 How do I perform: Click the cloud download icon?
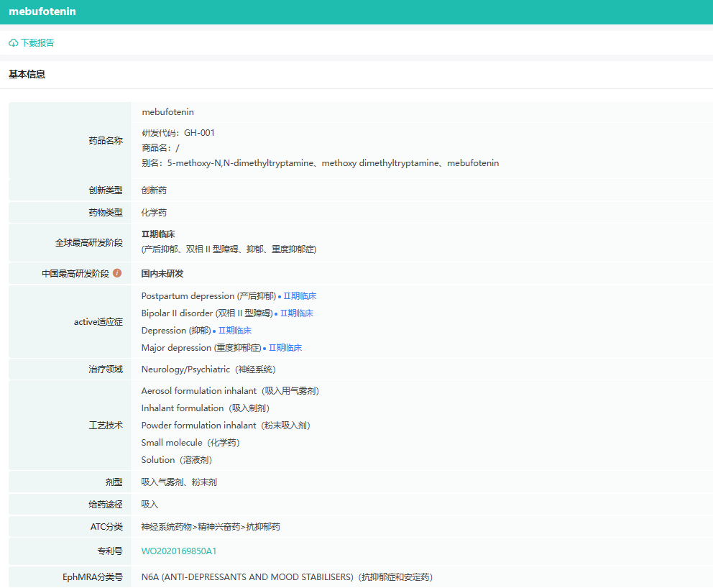(14, 43)
